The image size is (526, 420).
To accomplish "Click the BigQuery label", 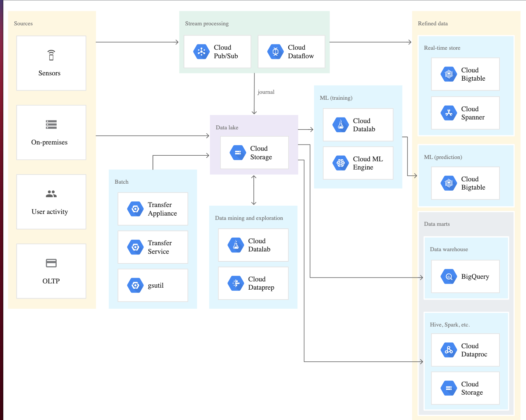I will click(x=475, y=276).
